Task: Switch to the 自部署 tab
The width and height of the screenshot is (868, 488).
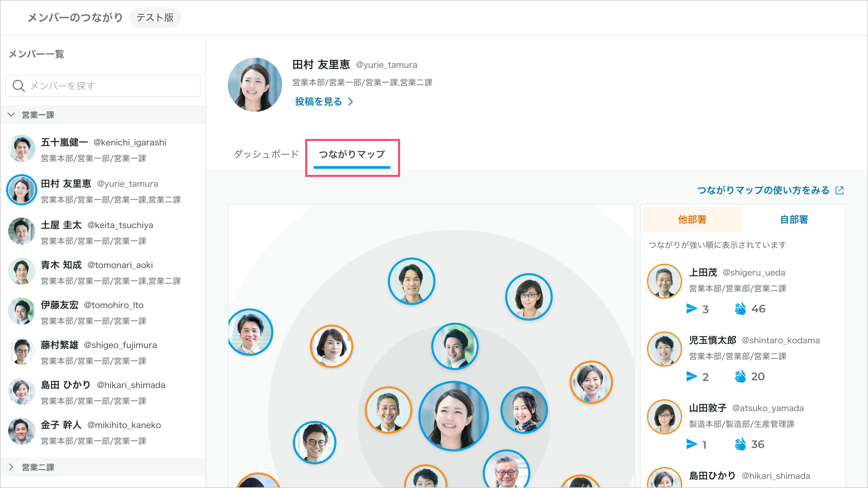Action: click(794, 220)
